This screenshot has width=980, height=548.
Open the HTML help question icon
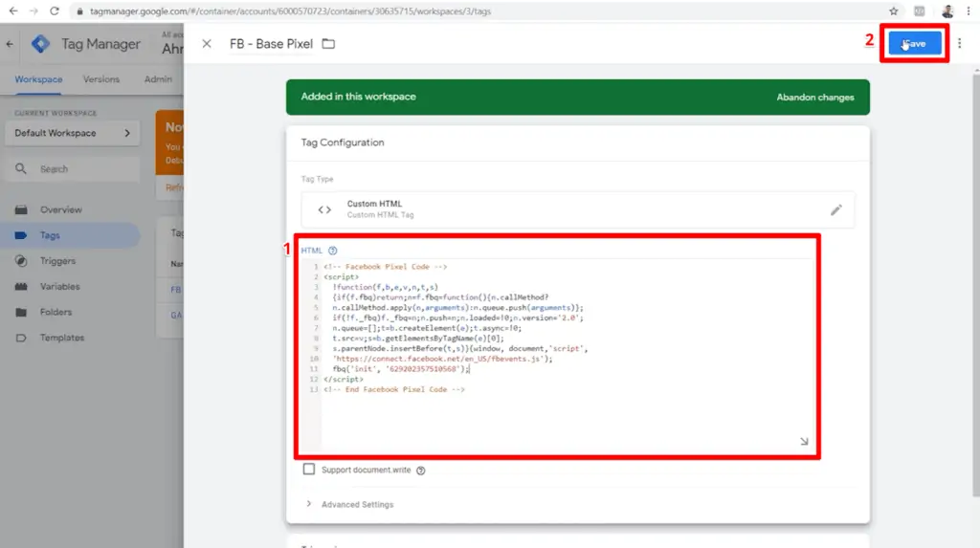point(332,251)
